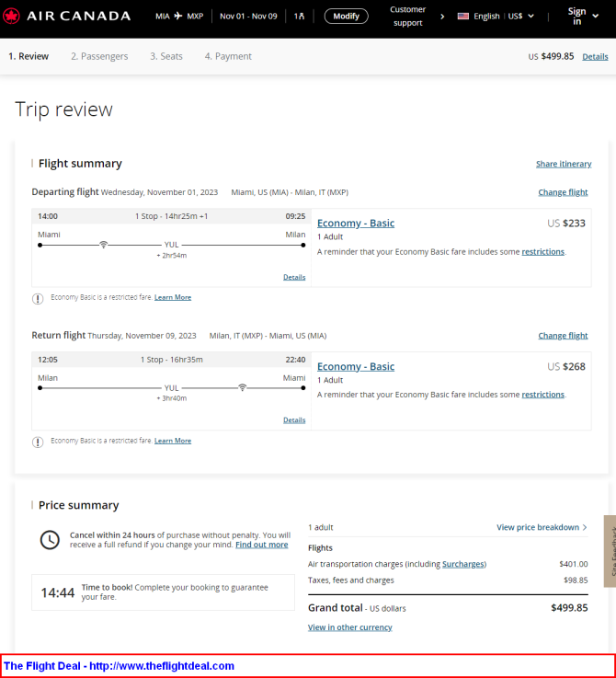The width and height of the screenshot is (616, 678).
Task: Click the airplane icon between MIA and MXP
Action: click(178, 16)
